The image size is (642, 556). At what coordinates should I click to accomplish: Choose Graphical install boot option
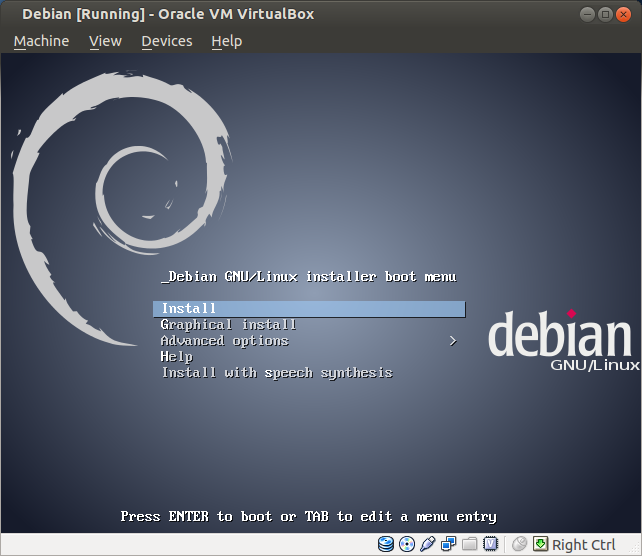pos(228,324)
